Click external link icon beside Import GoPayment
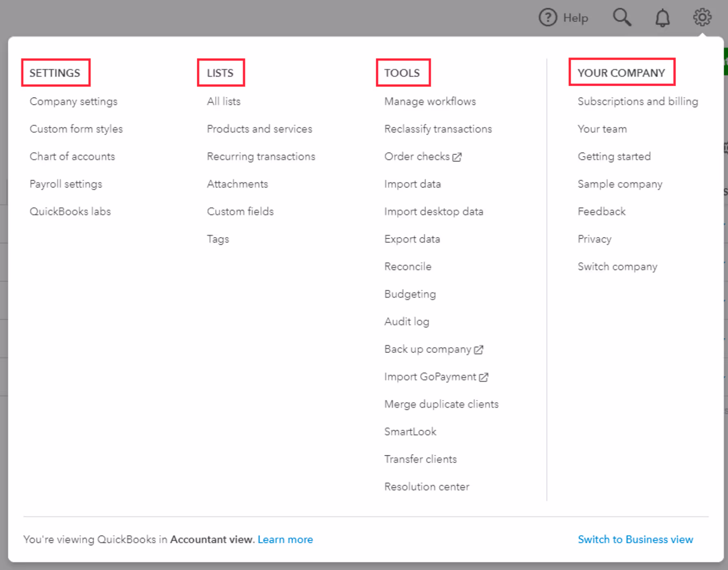This screenshot has width=728, height=570. pos(484,377)
